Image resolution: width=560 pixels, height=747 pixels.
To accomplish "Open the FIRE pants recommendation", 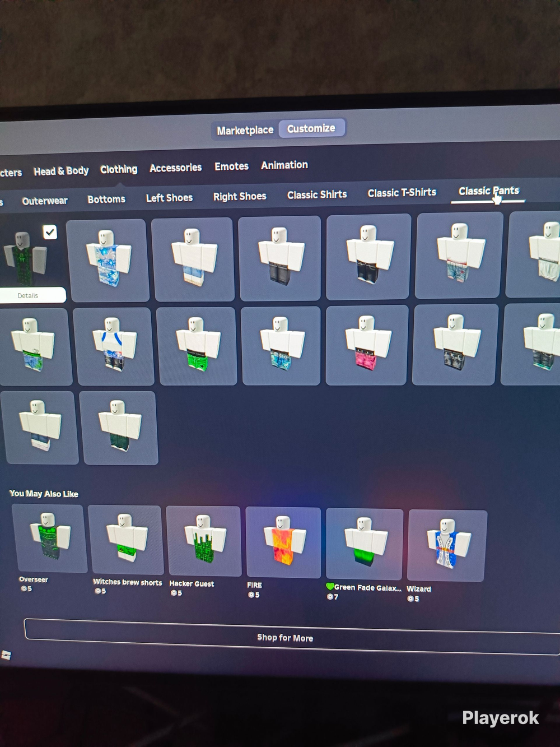I will pos(284,542).
